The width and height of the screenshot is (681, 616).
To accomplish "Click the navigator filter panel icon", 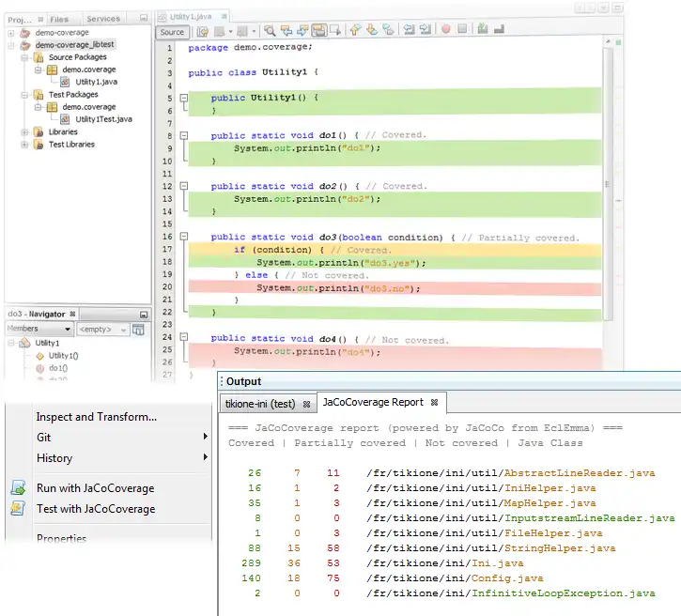I will (139, 330).
